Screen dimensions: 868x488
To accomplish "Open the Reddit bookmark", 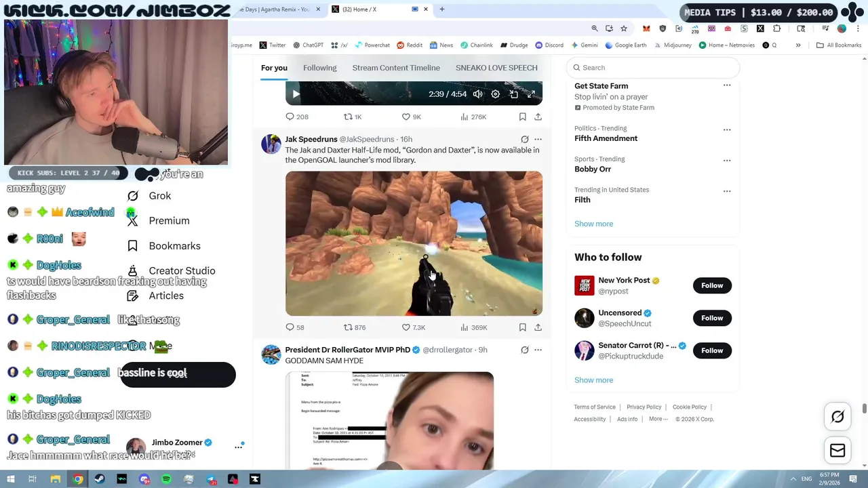I will 410,45.
